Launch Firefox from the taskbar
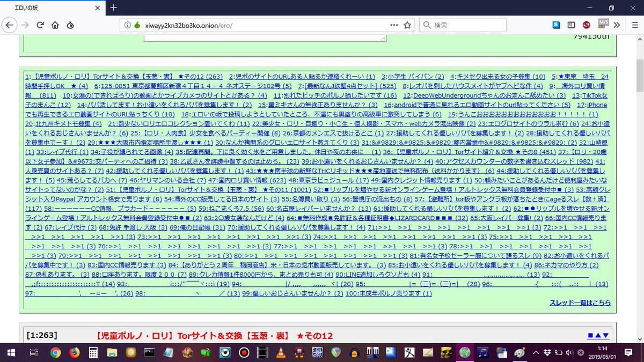644x362 pixels. [74, 352]
